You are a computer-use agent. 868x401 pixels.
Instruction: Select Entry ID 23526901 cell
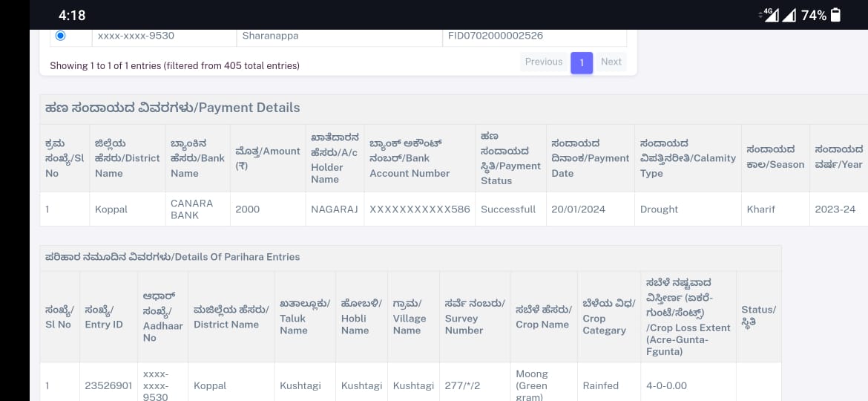click(x=108, y=386)
